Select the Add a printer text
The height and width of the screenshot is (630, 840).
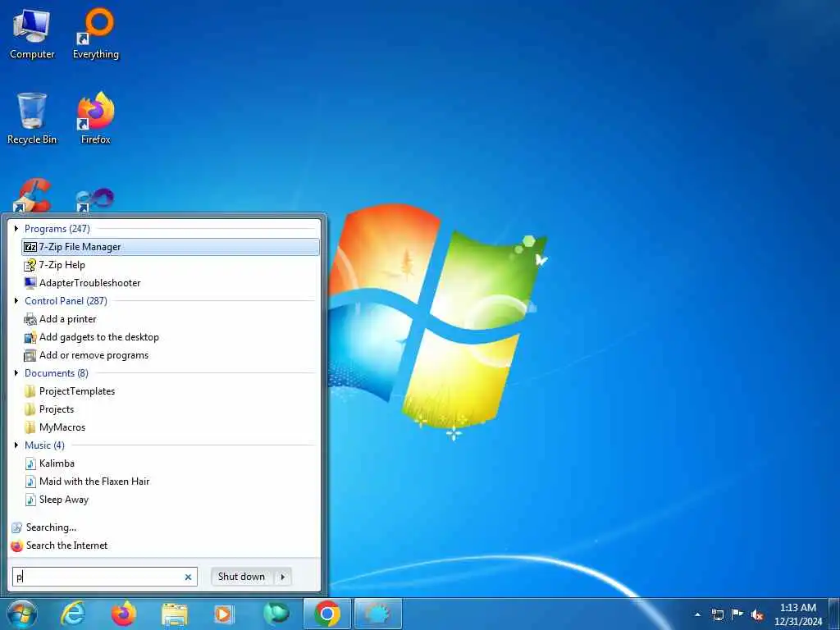coord(68,319)
